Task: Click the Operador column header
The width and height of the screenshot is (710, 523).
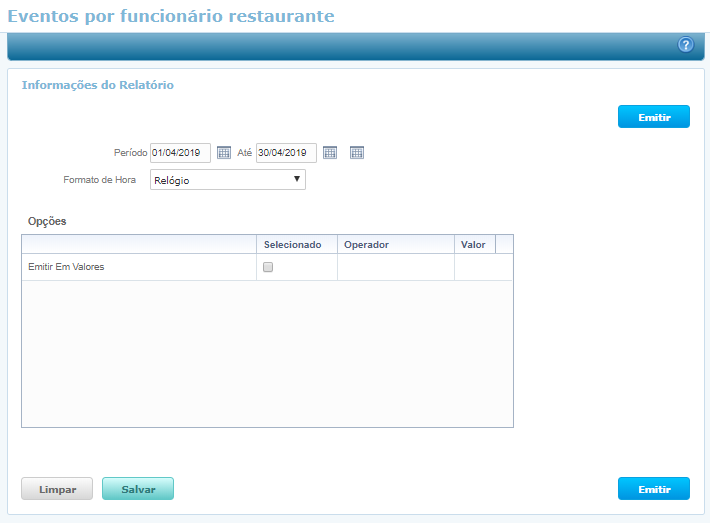Action: point(366,244)
